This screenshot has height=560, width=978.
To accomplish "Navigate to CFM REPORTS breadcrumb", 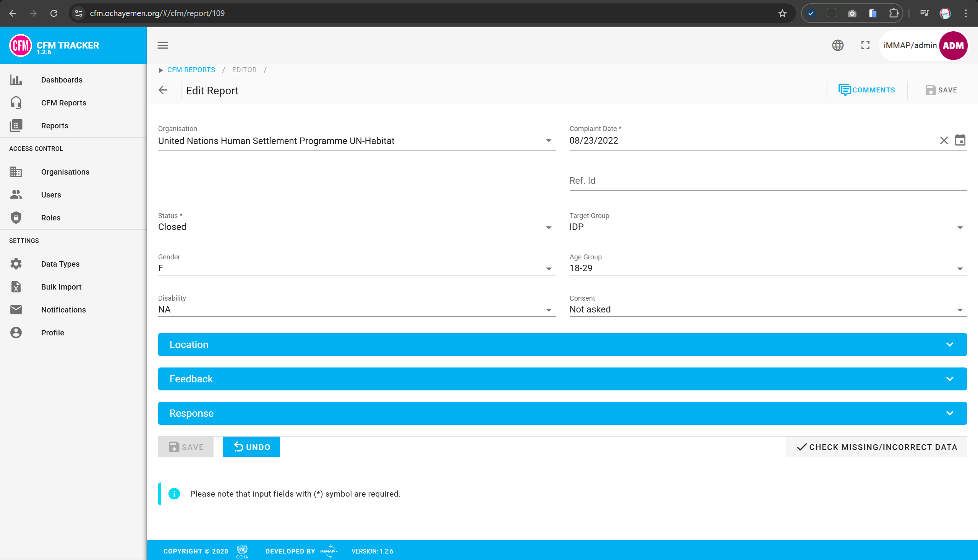I will pyautogui.click(x=191, y=70).
